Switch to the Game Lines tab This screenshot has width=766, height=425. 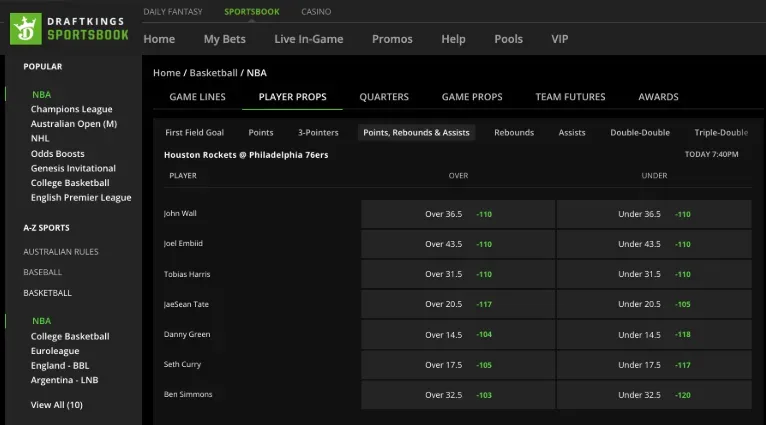point(197,97)
